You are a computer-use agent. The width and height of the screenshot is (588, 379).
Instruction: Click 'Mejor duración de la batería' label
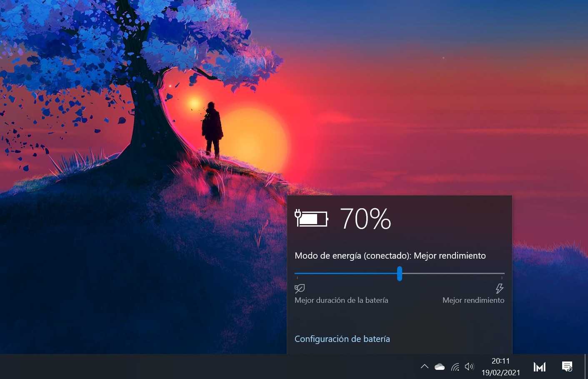[341, 300]
